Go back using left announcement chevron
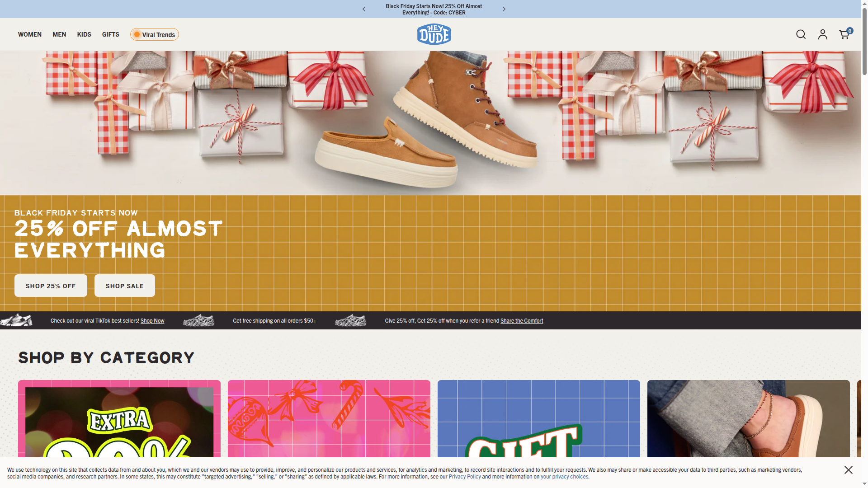 click(x=363, y=9)
